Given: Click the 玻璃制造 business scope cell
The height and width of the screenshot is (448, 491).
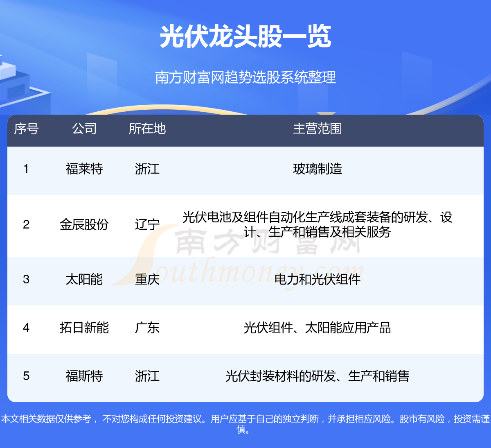Looking at the screenshot, I should tap(318, 169).
